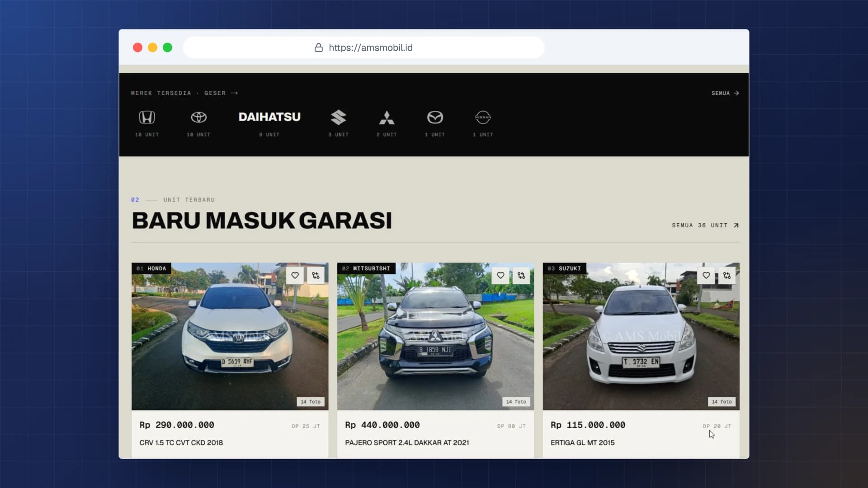Click the 2 UNIT label under Mitsubishi
The image size is (868, 488).
(x=387, y=135)
